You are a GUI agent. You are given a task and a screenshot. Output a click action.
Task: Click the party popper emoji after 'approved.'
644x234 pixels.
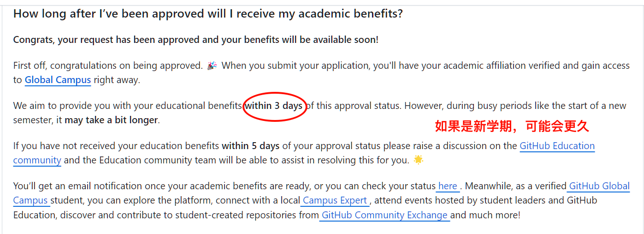[212, 66]
